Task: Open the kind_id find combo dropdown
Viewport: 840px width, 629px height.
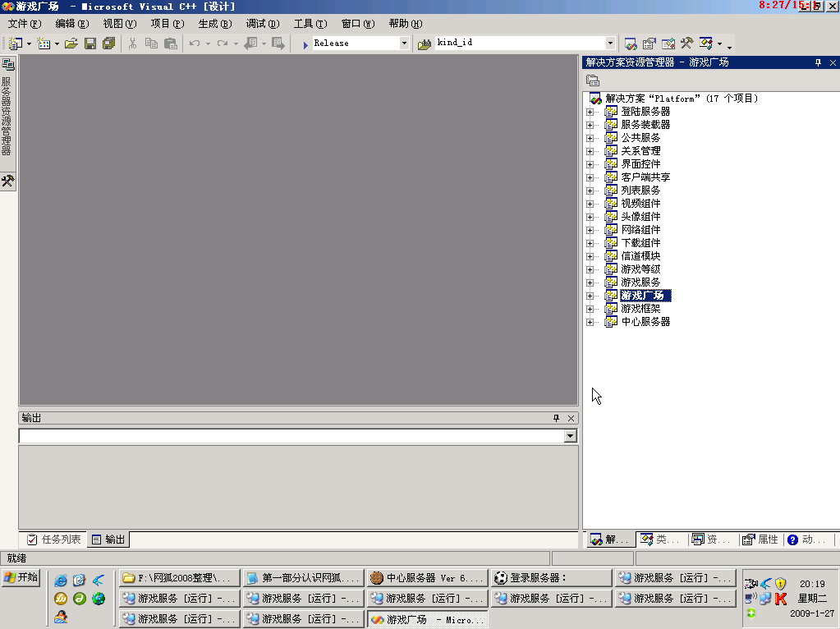Action: point(610,43)
